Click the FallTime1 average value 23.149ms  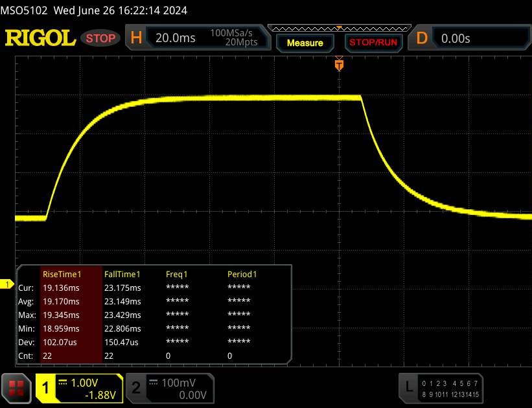click(x=122, y=301)
